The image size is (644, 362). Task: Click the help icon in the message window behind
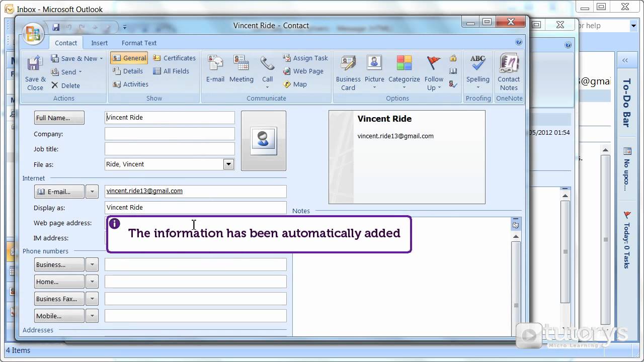pyautogui.click(x=568, y=45)
